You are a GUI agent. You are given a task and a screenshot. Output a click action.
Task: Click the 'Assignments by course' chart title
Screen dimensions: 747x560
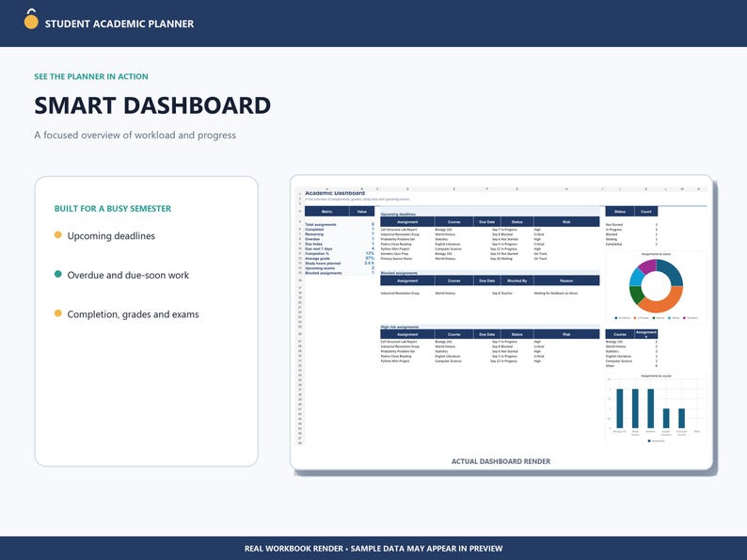coord(656,376)
